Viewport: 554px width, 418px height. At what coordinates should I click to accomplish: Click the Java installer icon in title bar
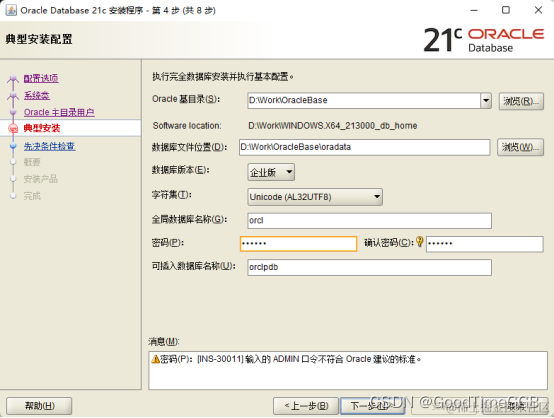[11, 10]
